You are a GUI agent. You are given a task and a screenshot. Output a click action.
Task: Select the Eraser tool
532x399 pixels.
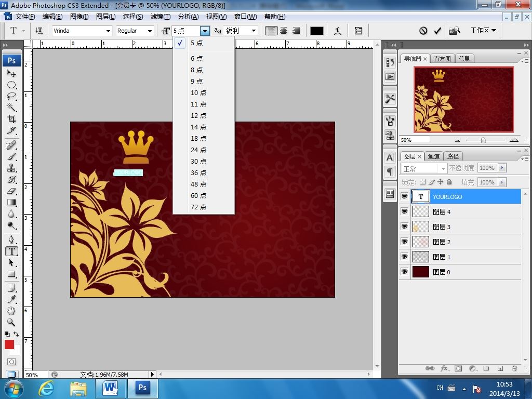(11, 191)
